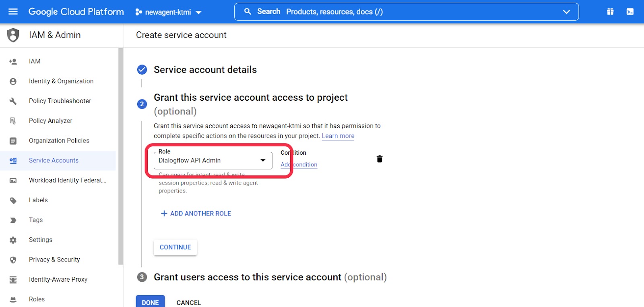The image size is (644, 307).
Task: Click the IAM & Admin shield icon
Action: point(13,35)
